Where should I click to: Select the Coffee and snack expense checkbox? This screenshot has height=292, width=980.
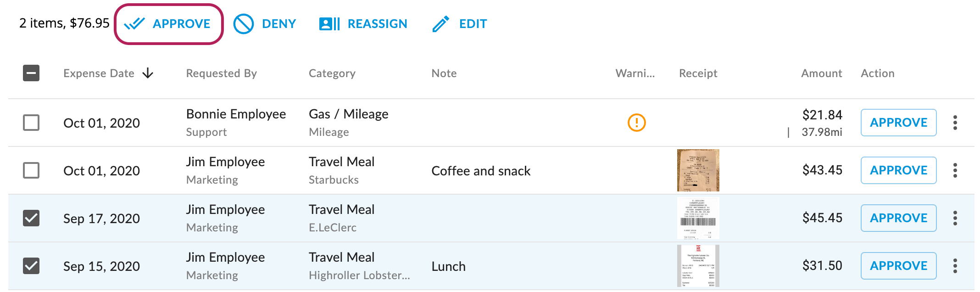[x=31, y=170]
